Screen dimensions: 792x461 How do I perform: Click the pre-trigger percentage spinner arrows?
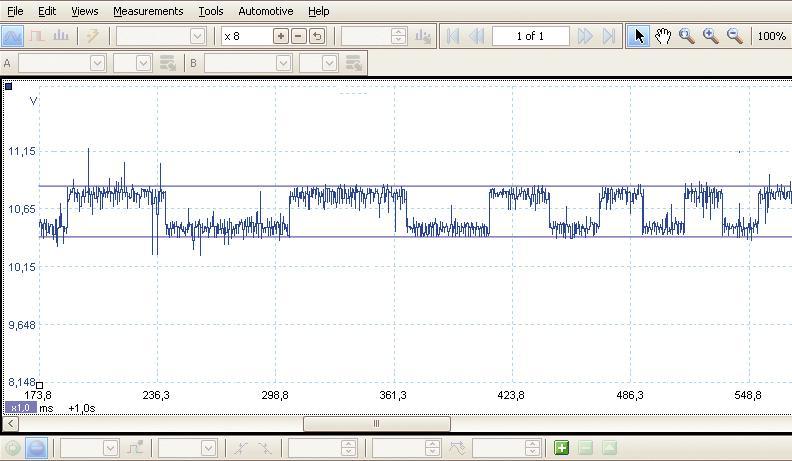click(432, 448)
